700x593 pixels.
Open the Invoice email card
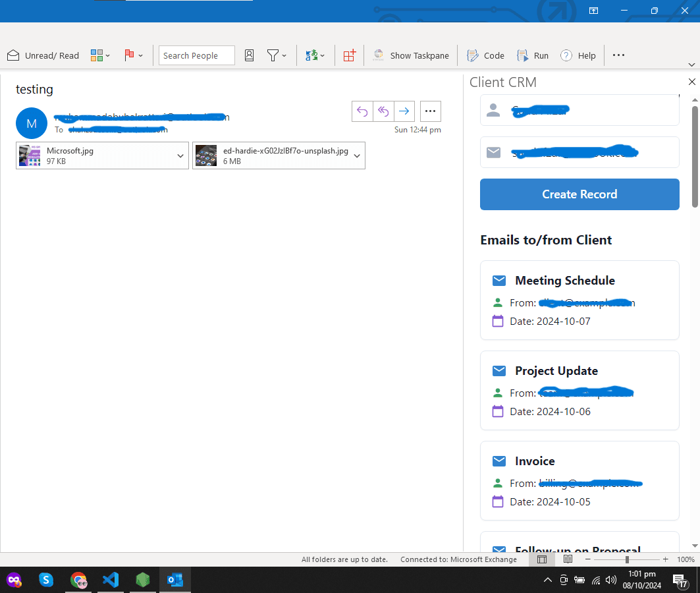579,480
